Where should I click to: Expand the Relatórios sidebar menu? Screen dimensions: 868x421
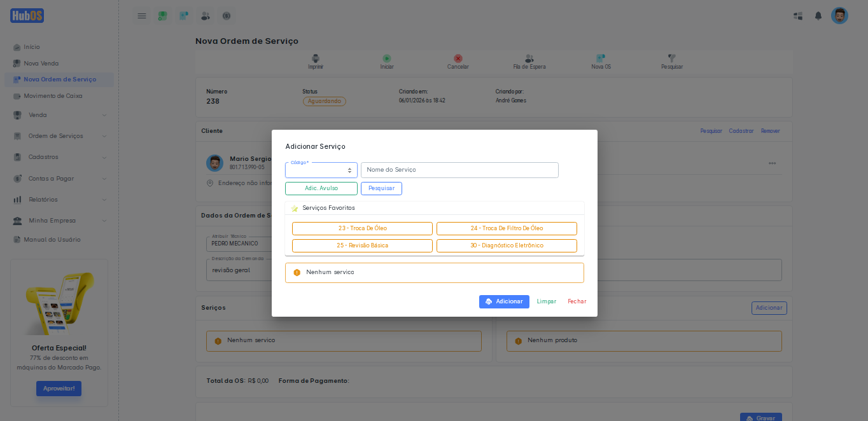point(59,200)
